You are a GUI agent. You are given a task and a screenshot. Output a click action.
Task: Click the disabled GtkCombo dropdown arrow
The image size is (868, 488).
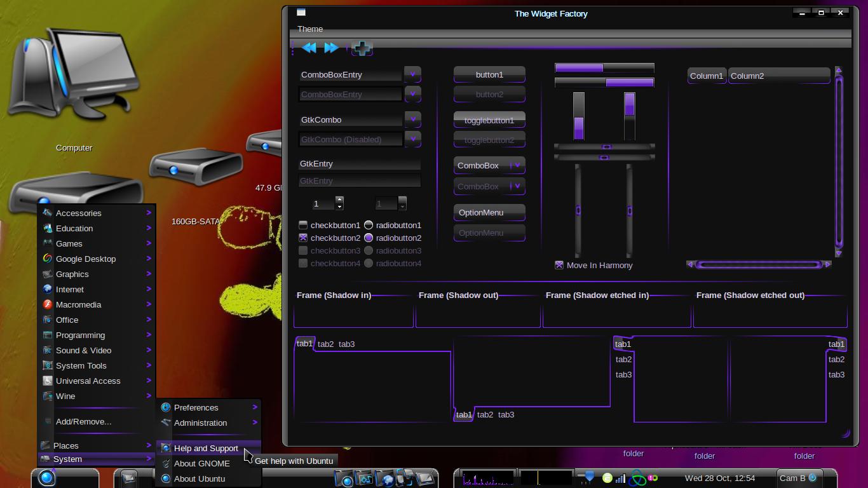point(412,139)
